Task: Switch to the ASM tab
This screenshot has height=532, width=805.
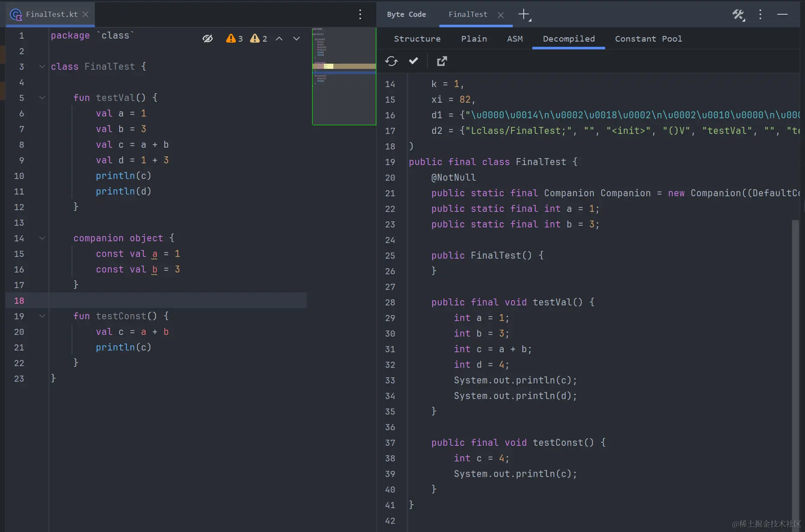Action: click(x=515, y=39)
